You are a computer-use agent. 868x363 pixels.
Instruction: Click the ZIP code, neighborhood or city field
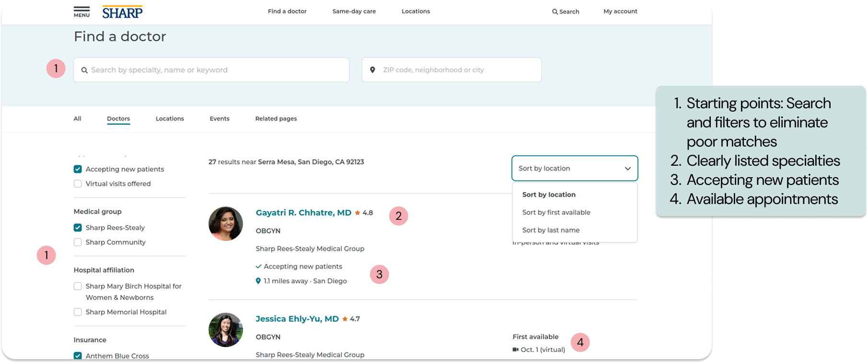pyautogui.click(x=451, y=70)
